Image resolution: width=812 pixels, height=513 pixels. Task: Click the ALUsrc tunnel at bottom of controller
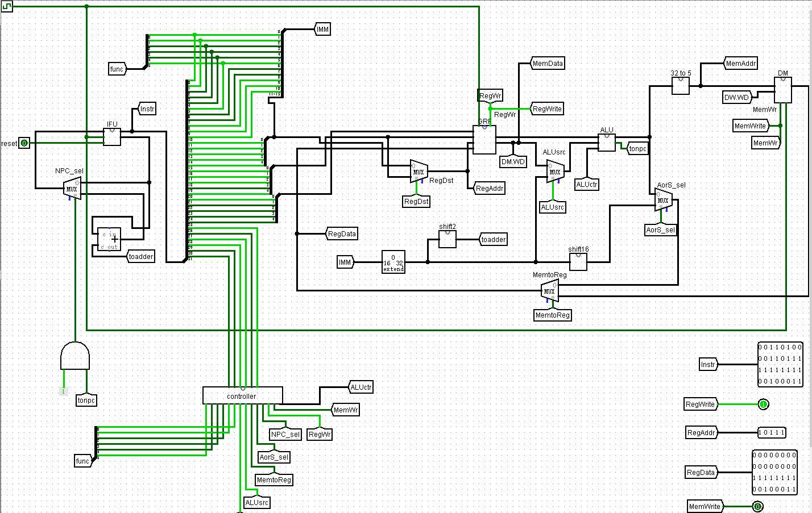(257, 503)
